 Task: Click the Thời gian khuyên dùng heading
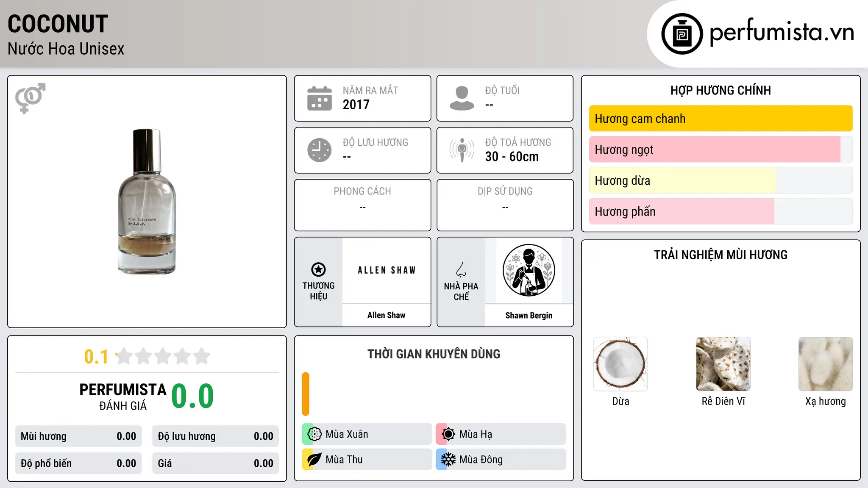434,354
